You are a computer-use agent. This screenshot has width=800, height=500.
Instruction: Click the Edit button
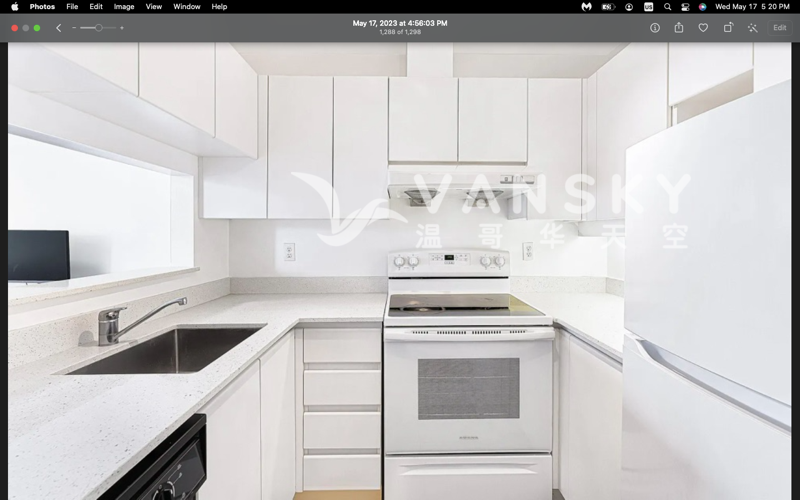[x=779, y=28]
